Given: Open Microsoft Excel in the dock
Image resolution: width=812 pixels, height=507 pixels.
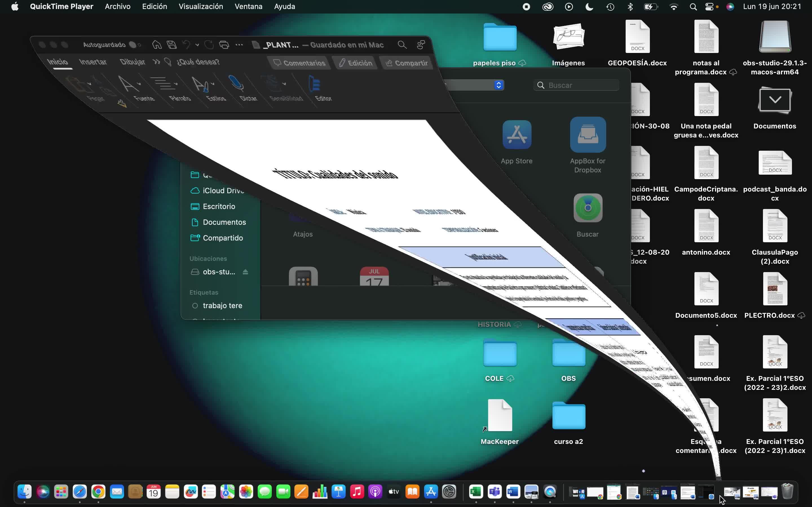Looking at the screenshot, I should (476, 492).
